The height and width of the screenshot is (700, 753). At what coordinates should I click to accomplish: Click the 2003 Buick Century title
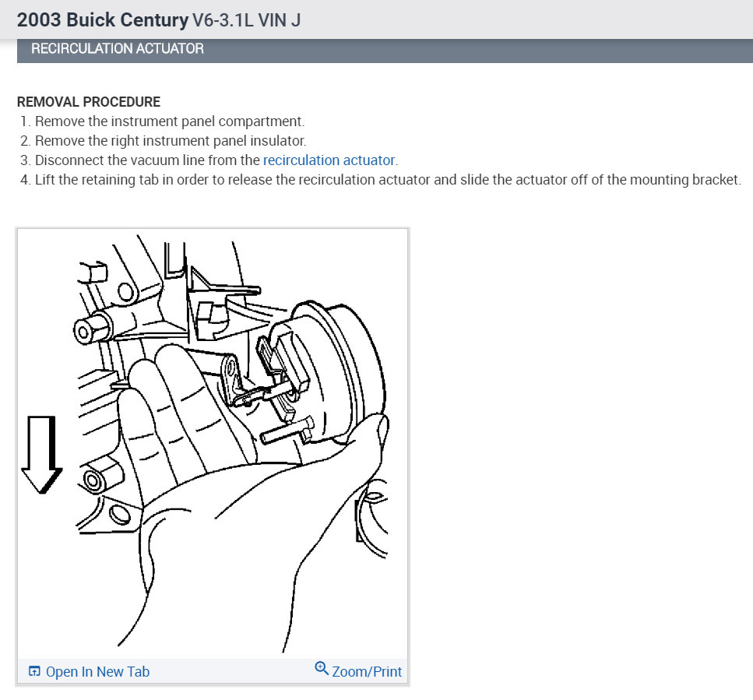pos(103,19)
